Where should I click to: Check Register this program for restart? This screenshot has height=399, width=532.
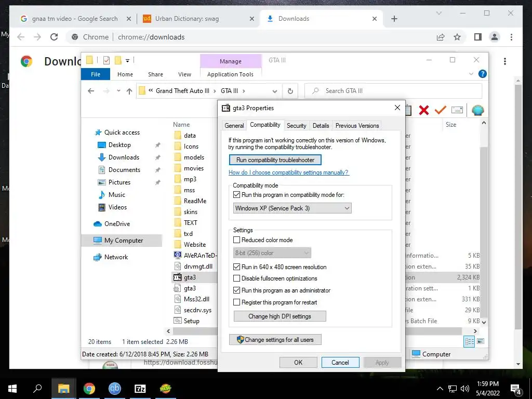point(237,302)
